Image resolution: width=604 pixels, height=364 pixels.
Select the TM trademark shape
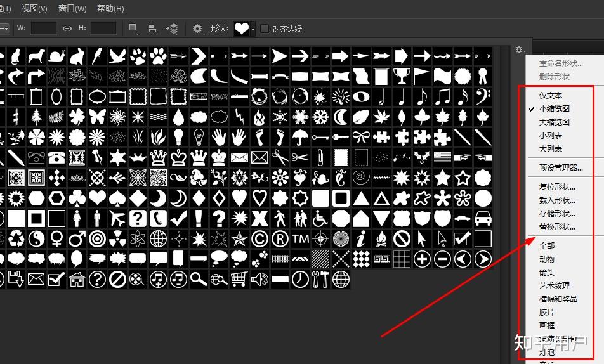(x=300, y=239)
